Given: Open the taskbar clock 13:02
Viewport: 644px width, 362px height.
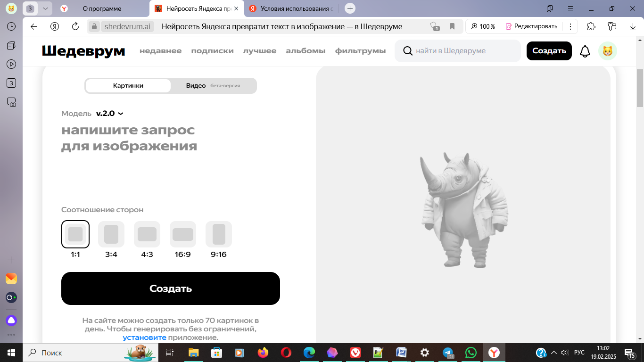Looking at the screenshot, I should coord(603,353).
